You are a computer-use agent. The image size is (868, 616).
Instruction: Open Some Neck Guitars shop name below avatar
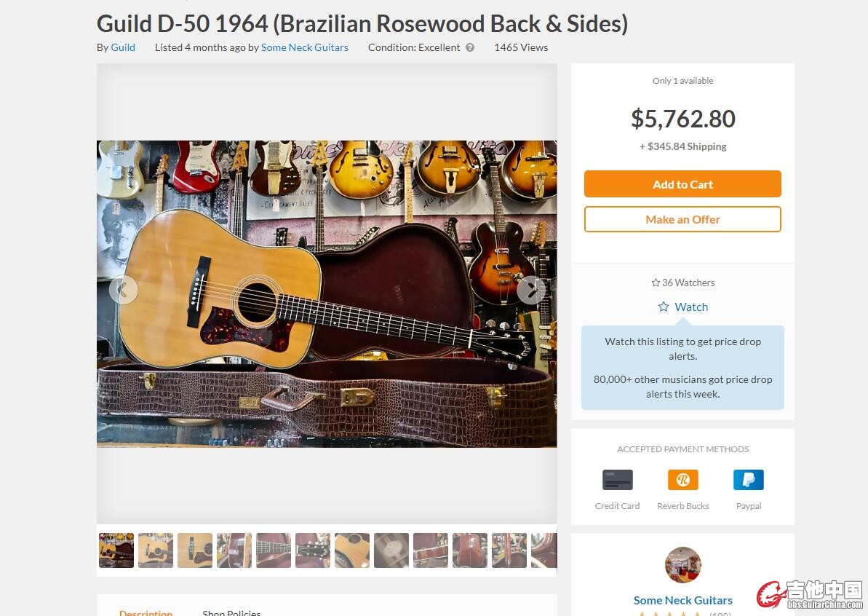tap(682, 601)
